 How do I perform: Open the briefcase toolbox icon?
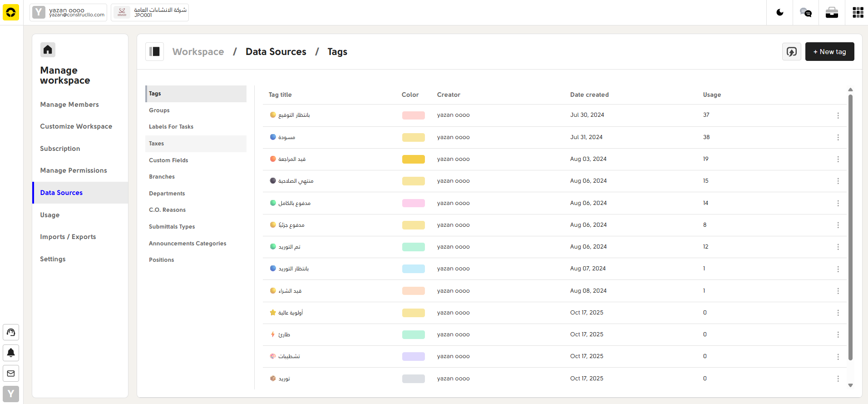(832, 12)
